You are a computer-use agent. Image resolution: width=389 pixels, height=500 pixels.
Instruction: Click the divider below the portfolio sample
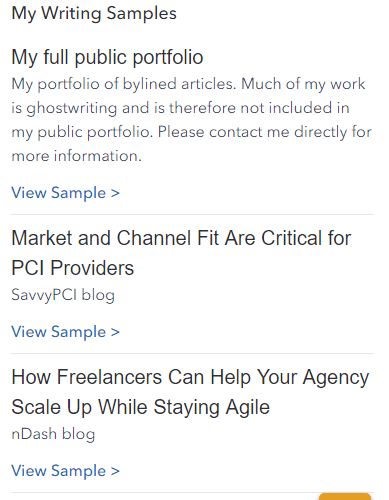tap(192, 214)
